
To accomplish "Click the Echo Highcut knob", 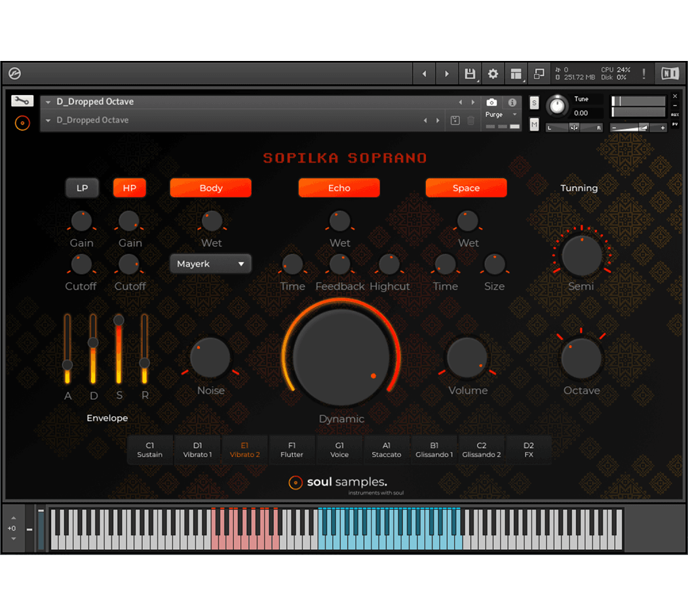I will pos(389,265).
